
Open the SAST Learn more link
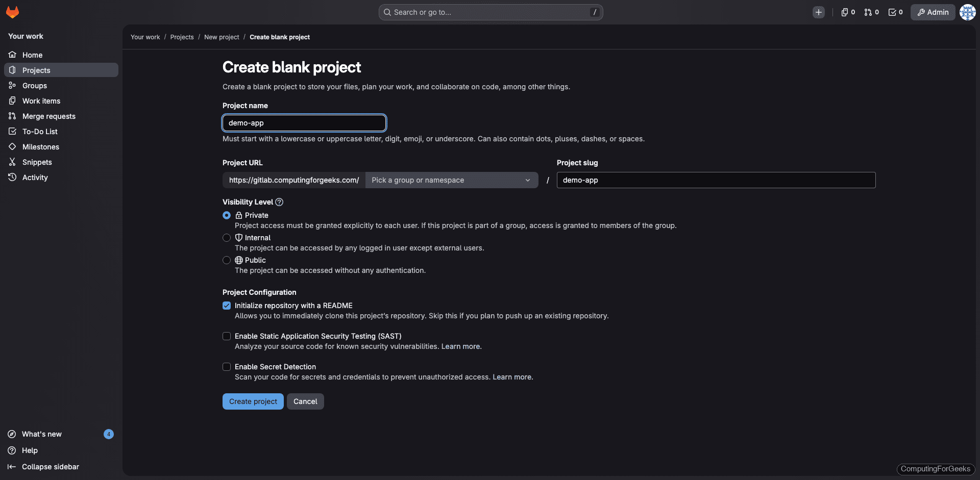click(460, 346)
